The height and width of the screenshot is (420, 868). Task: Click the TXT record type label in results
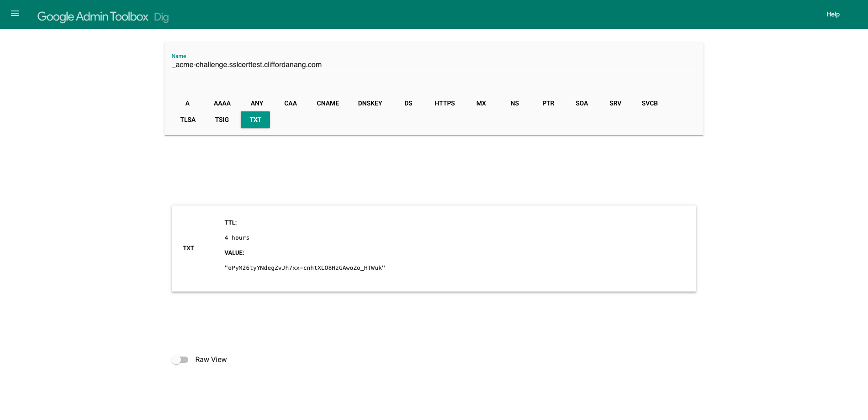click(x=188, y=248)
